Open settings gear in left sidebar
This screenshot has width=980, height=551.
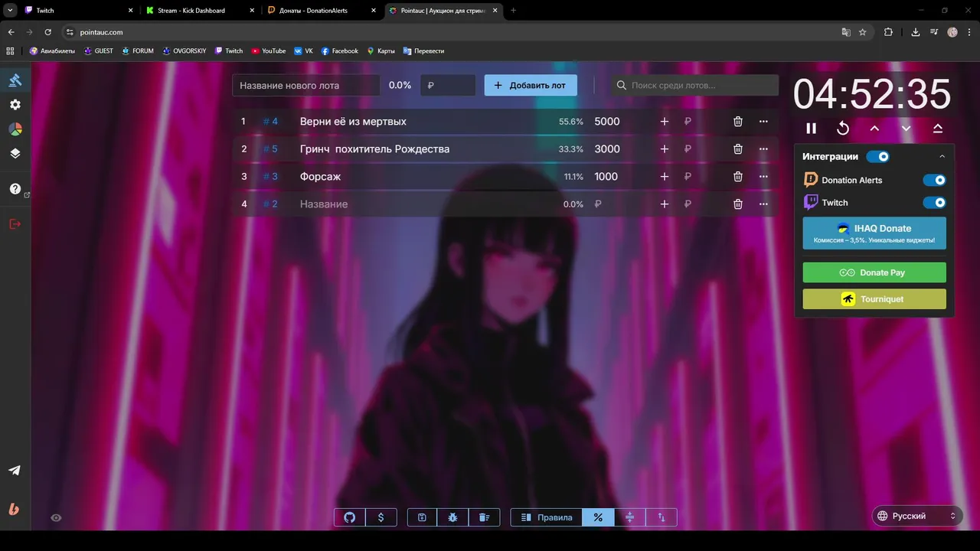click(15, 105)
